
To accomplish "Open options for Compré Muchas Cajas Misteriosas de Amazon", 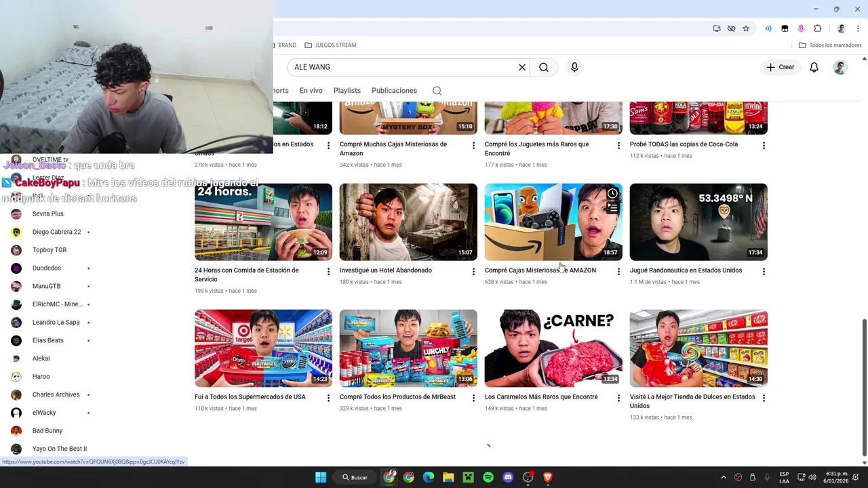I will [x=473, y=146].
